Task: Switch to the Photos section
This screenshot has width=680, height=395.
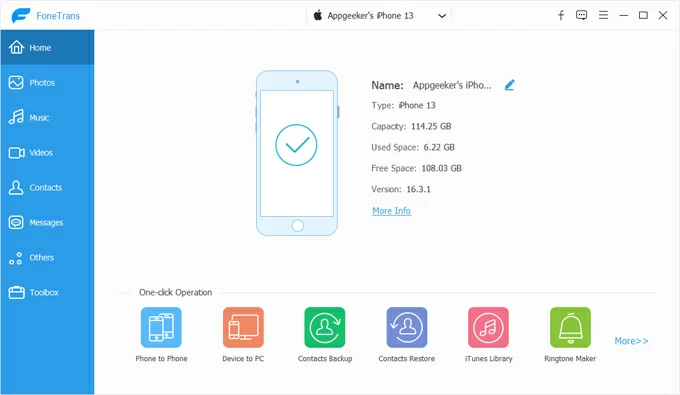Action: [47, 82]
